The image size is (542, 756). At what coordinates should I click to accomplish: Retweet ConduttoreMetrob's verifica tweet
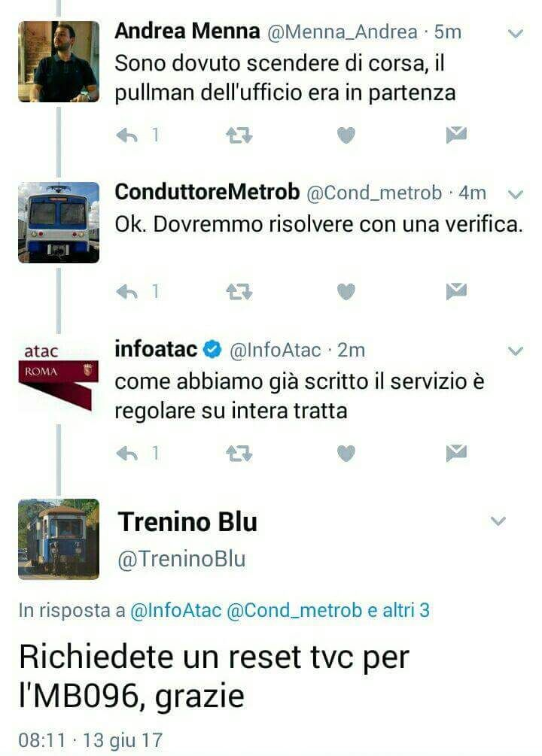pyautogui.click(x=239, y=292)
